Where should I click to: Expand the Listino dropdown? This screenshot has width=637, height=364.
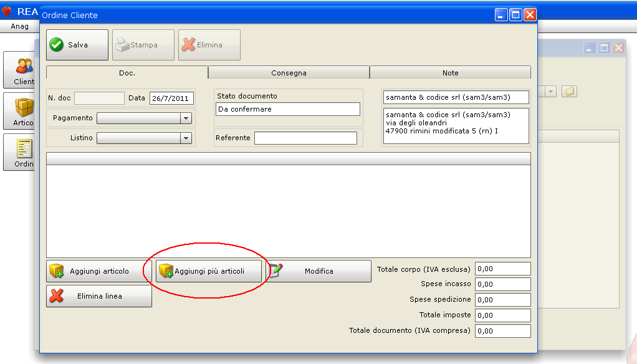click(186, 138)
